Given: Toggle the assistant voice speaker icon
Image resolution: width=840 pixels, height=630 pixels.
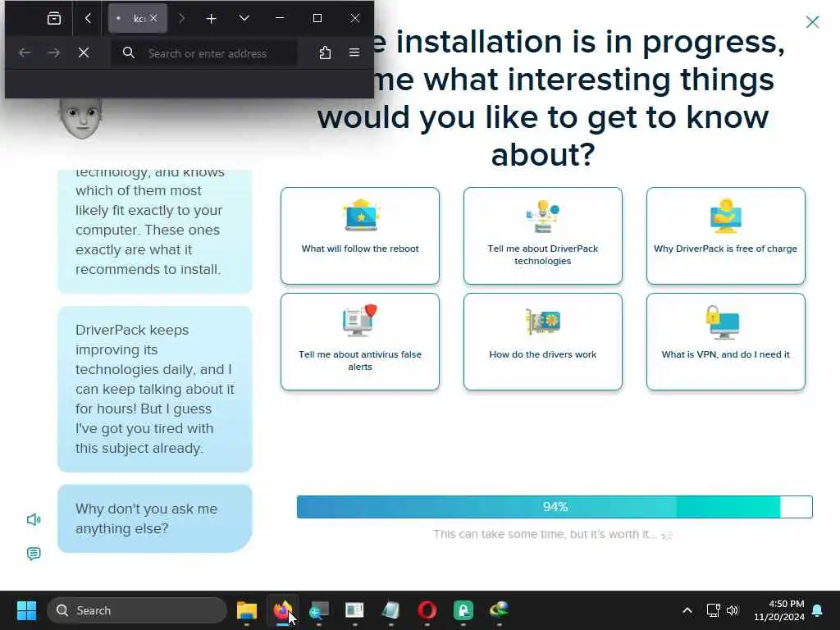Looking at the screenshot, I should click(x=33, y=519).
